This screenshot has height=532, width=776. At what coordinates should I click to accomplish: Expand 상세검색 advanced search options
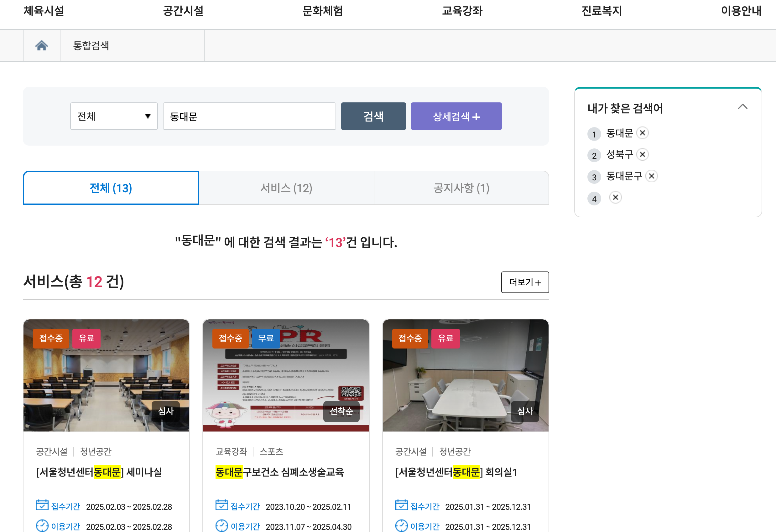(456, 116)
